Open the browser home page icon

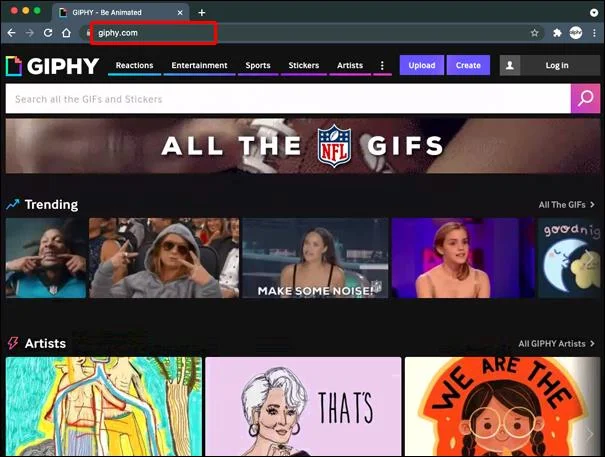(x=66, y=33)
